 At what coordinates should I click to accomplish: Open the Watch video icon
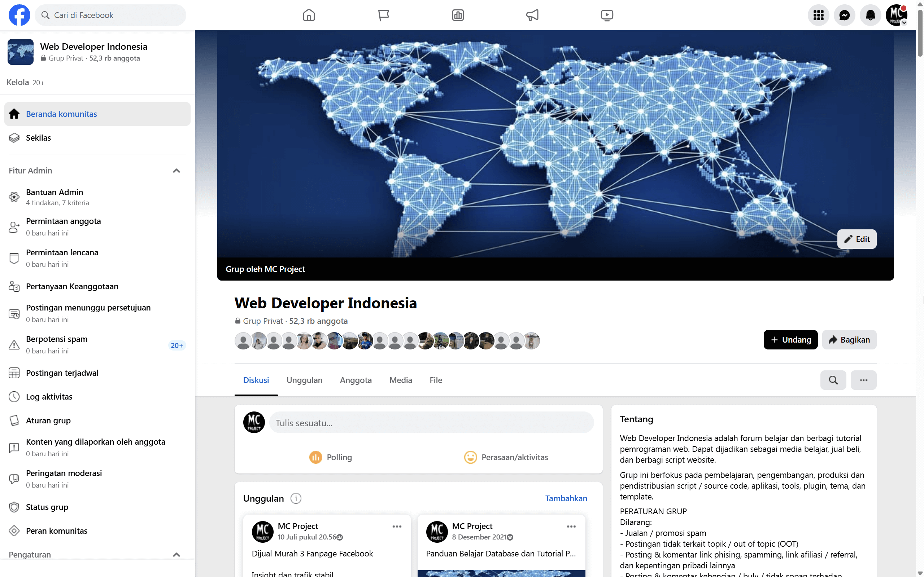coord(607,15)
